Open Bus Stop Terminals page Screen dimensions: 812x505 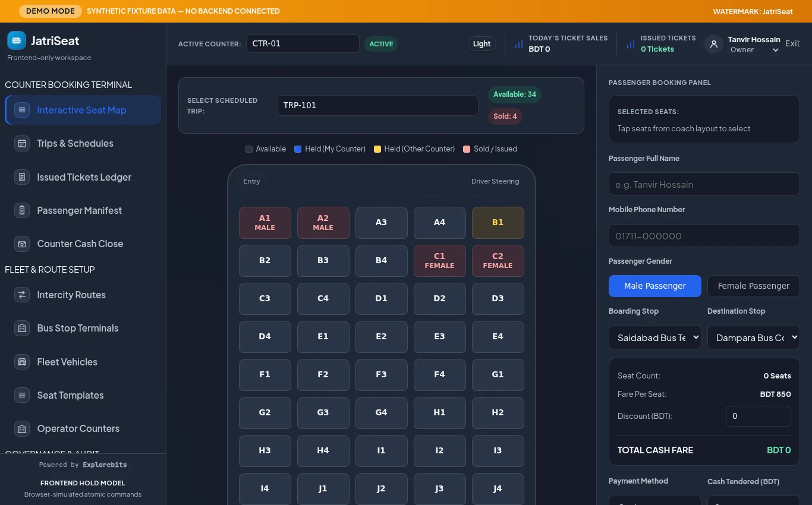83,328
